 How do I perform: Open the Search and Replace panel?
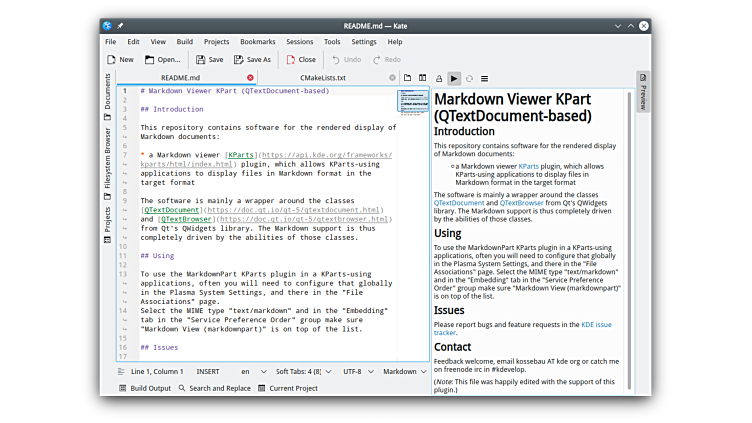213,388
